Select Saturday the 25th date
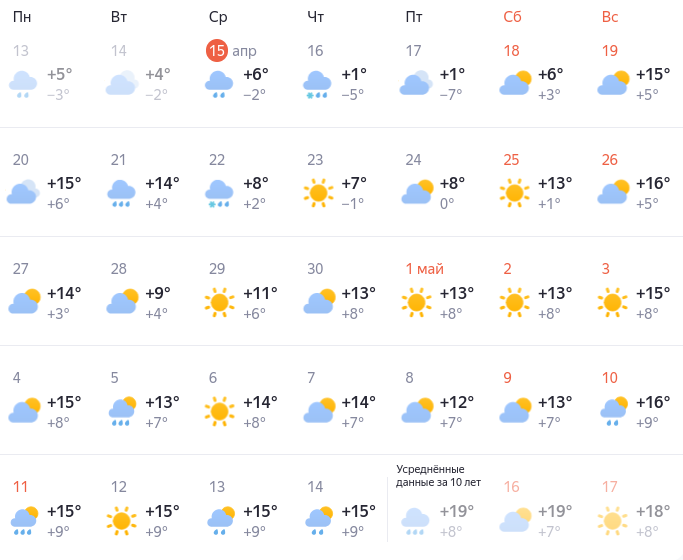This screenshot has width=683, height=560. [512, 160]
